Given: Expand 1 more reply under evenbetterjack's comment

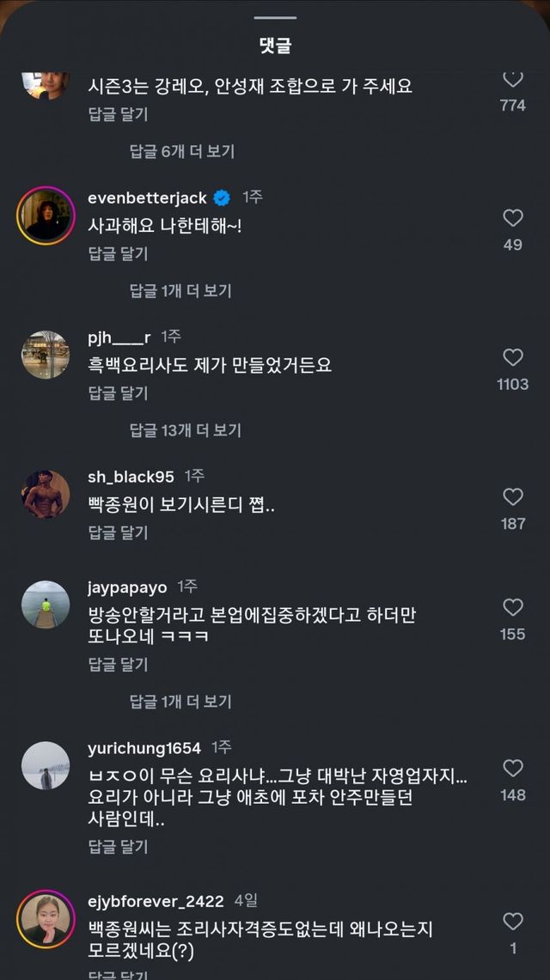Looking at the screenshot, I should coord(180,290).
